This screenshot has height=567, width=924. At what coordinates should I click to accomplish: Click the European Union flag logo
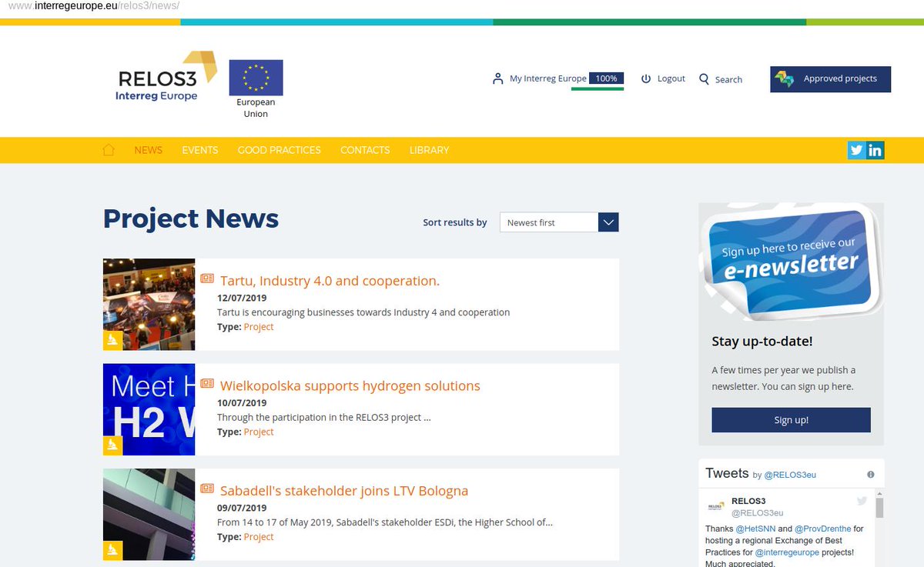pos(256,78)
